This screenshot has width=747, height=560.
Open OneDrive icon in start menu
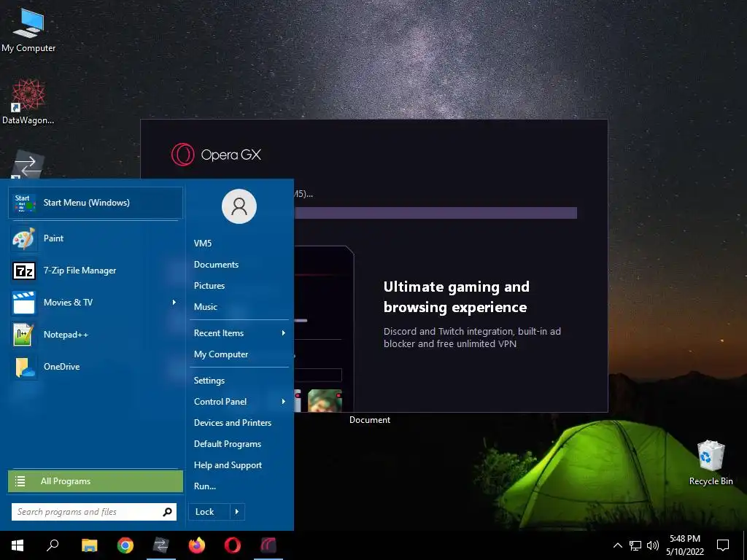25,367
